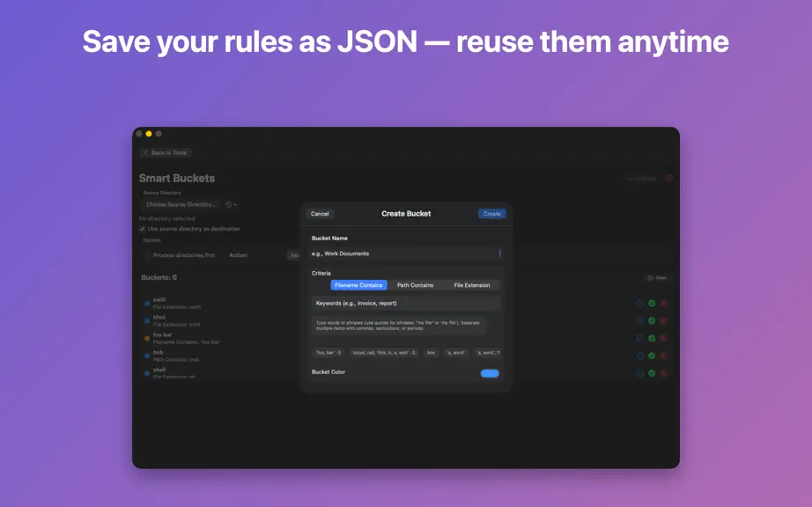Click the blue dot of the shell bucket

coord(147,373)
